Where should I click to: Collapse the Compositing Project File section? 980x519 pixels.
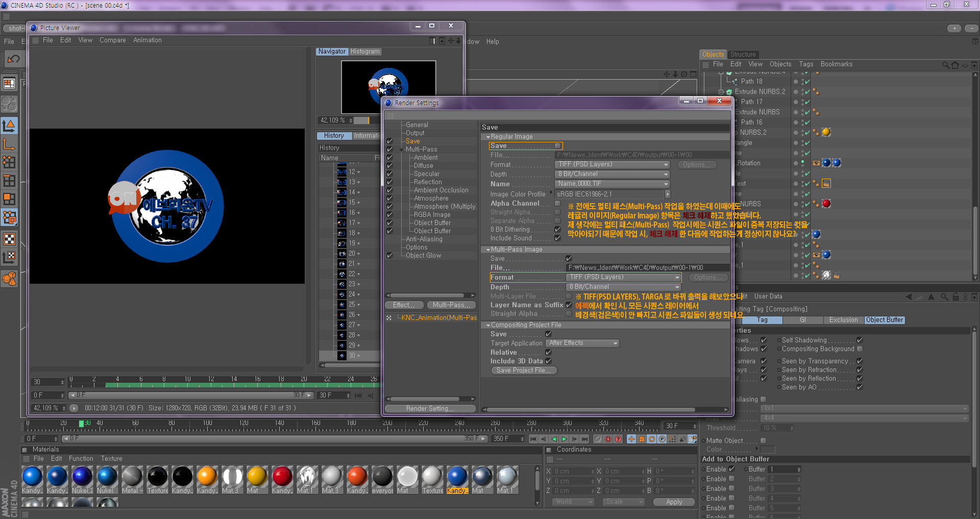pyautogui.click(x=488, y=325)
